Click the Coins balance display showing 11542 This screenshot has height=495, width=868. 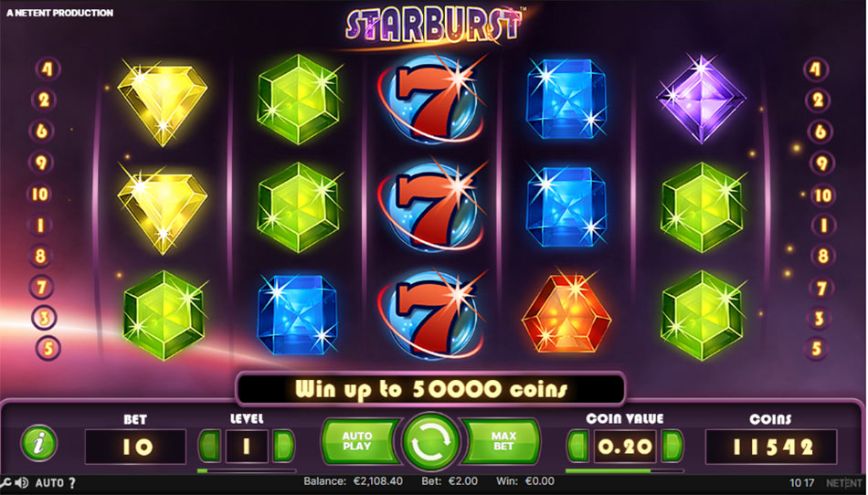[x=772, y=447]
